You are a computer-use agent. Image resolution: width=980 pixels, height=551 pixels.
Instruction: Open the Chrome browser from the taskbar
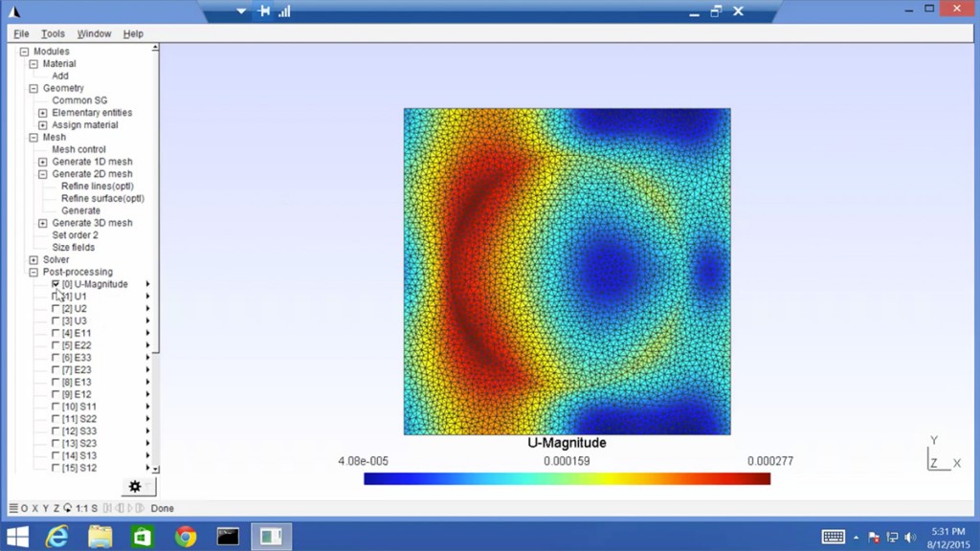[x=186, y=537]
